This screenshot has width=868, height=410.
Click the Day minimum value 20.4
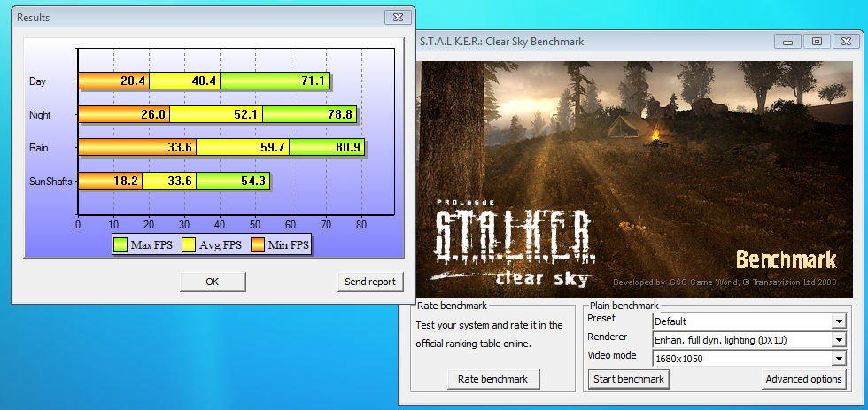coord(133,81)
